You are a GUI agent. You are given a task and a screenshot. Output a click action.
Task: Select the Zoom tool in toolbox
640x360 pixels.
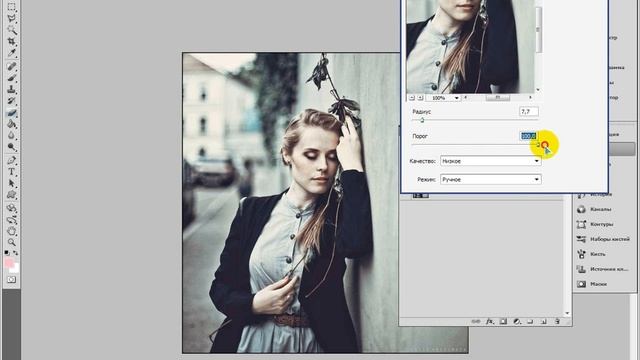click(x=11, y=242)
